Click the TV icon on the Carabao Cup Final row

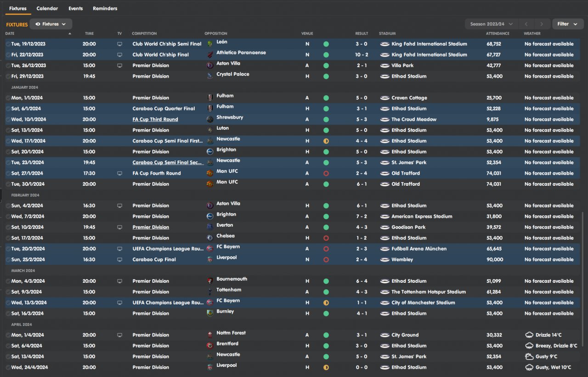[x=120, y=260]
